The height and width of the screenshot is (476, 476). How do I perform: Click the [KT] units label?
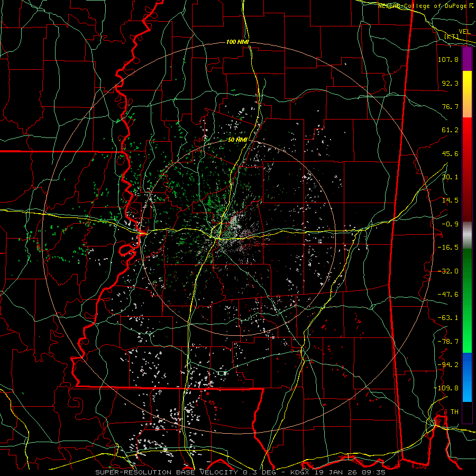[x=452, y=36]
